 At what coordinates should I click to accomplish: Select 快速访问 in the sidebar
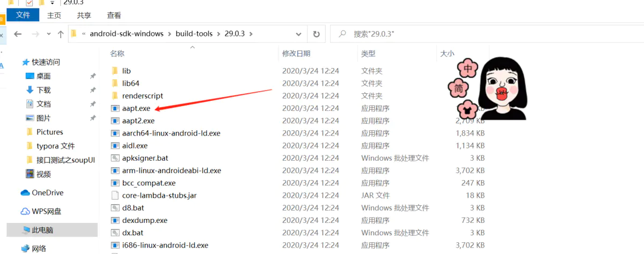(46, 62)
